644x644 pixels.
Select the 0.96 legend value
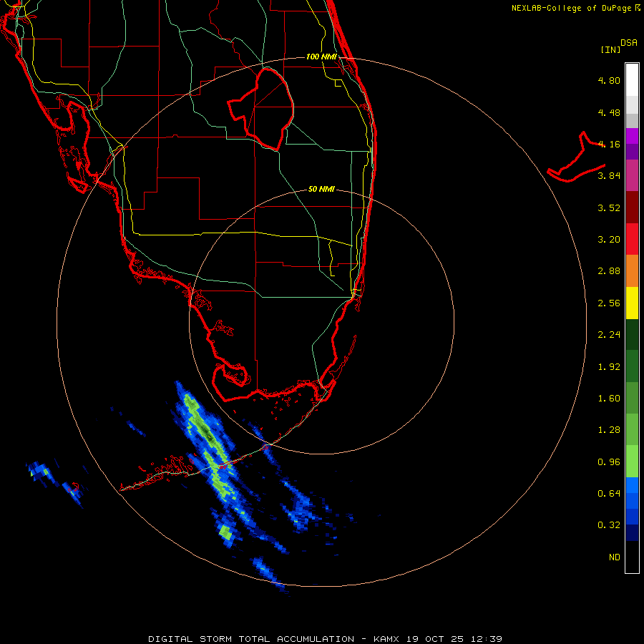click(609, 462)
